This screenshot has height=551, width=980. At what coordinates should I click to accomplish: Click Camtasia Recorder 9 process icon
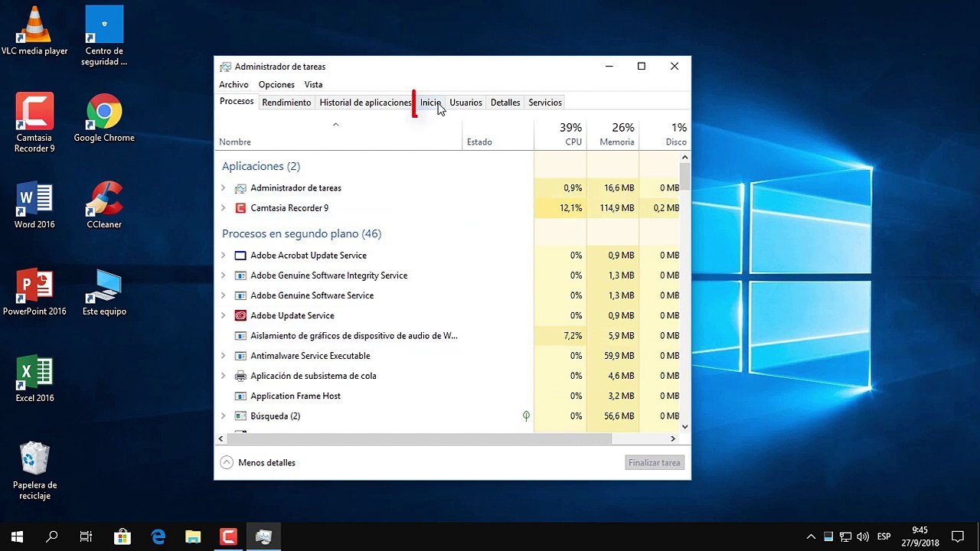tap(240, 208)
